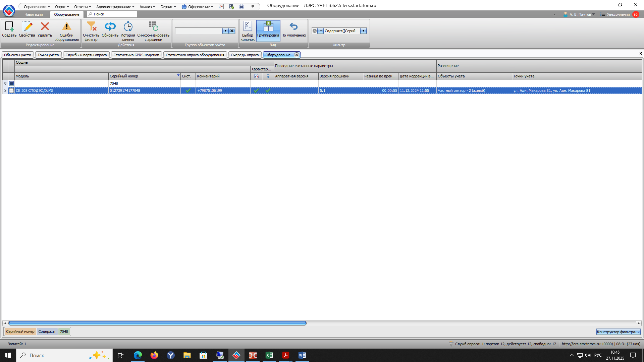The height and width of the screenshot is (362, 644).
Task: Expand the Содержит filter dropdown arrow
Action: (x=363, y=31)
